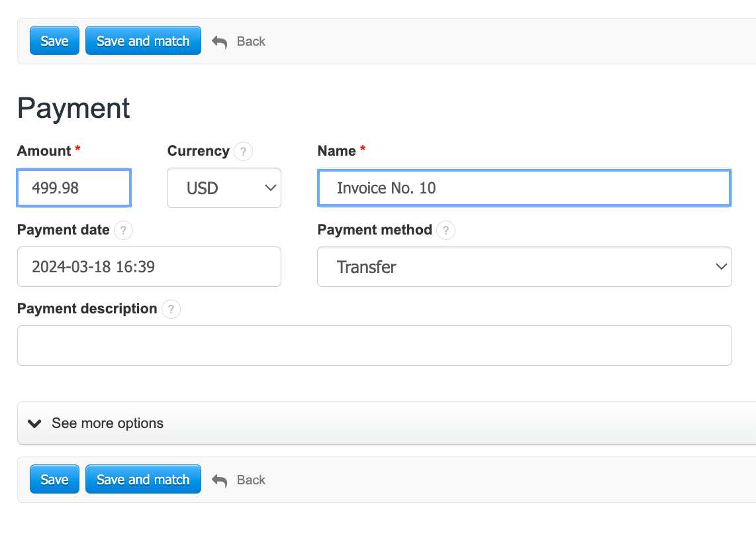Click the bottom Back arrow icon

(219, 480)
